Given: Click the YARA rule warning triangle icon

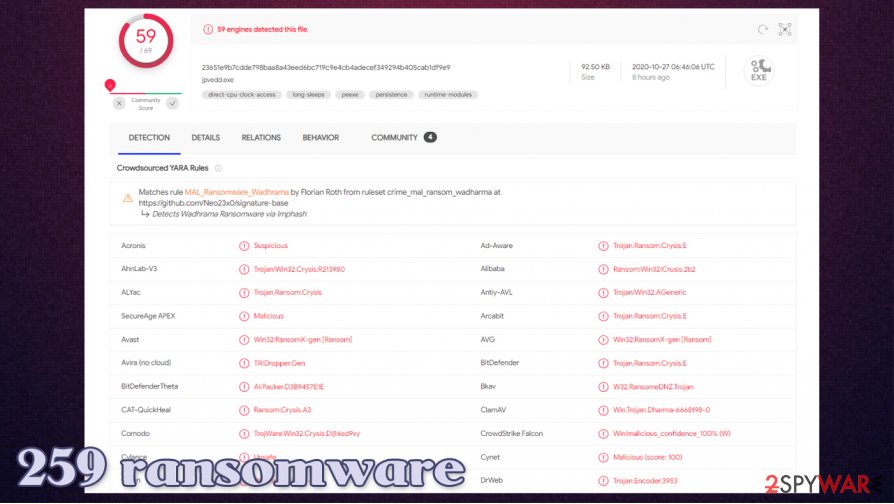Looking at the screenshot, I should pos(128,198).
